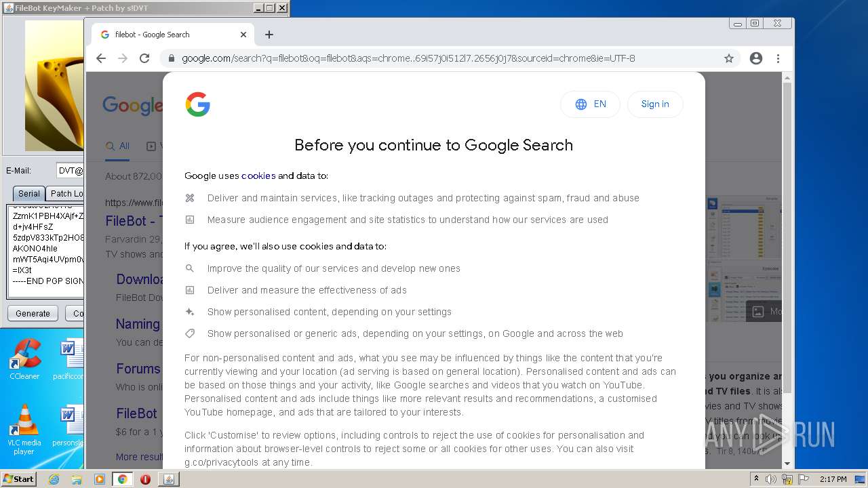Click the Sign in button
The width and height of the screenshot is (868, 488).
(655, 104)
